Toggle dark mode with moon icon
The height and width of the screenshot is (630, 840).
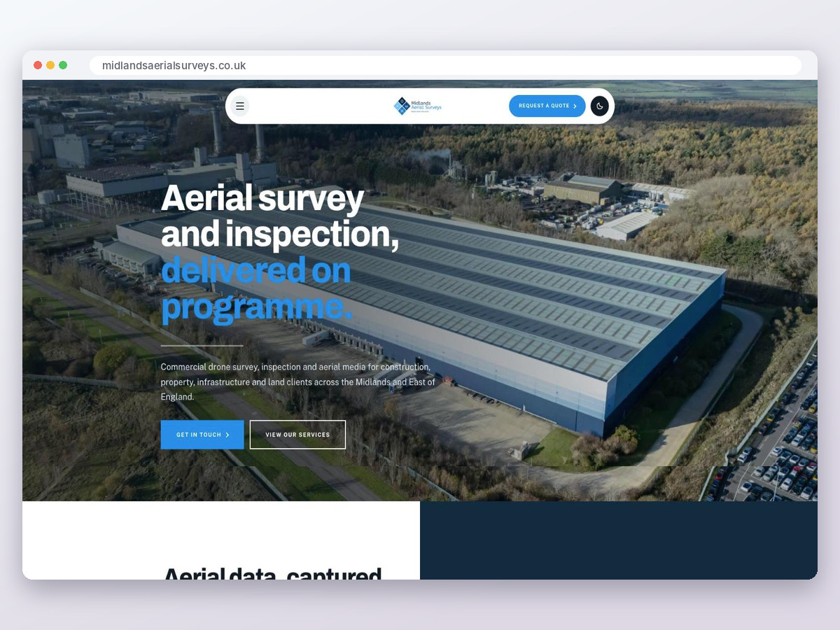click(x=599, y=106)
